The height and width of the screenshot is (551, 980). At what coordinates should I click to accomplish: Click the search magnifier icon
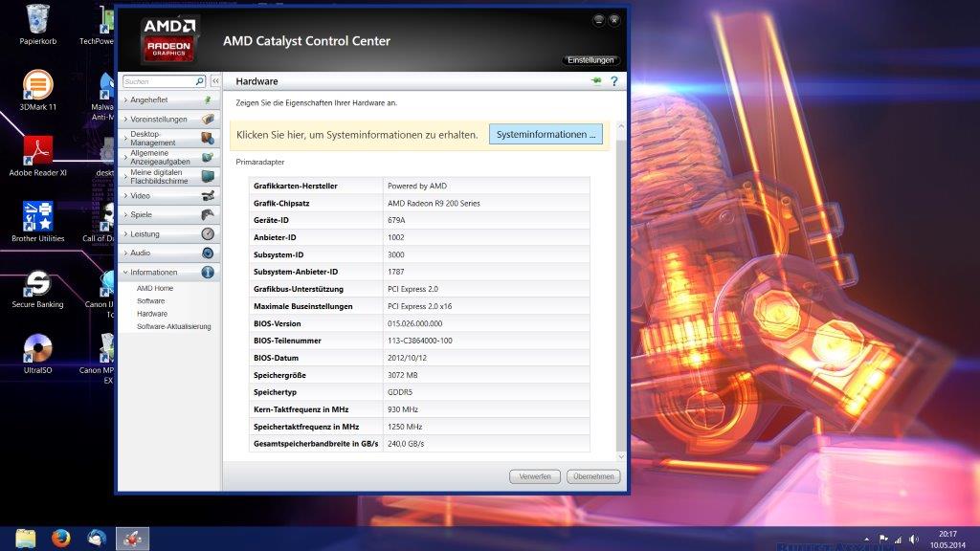click(x=199, y=81)
